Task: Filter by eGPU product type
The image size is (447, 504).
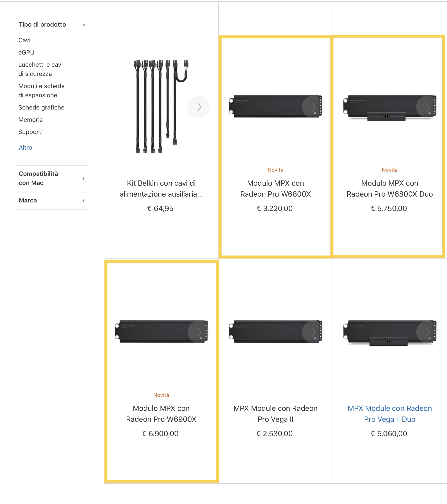Action: coord(26,53)
